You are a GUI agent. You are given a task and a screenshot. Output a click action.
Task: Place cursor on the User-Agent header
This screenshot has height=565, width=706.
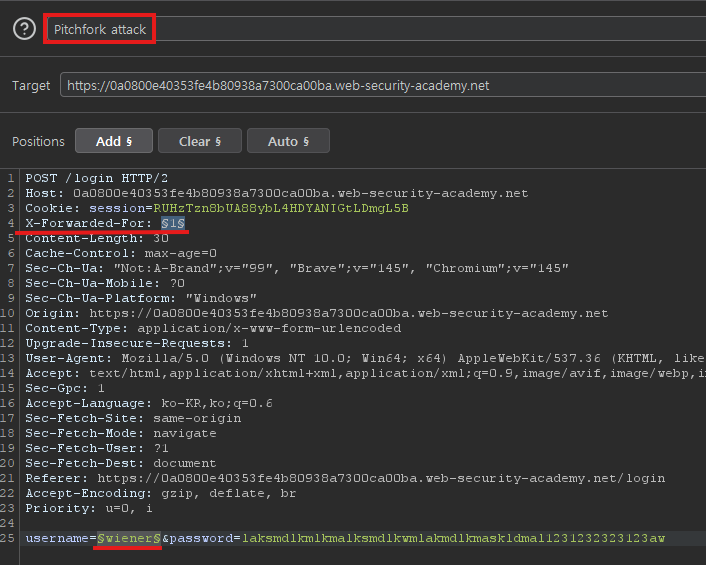pos(360,357)
